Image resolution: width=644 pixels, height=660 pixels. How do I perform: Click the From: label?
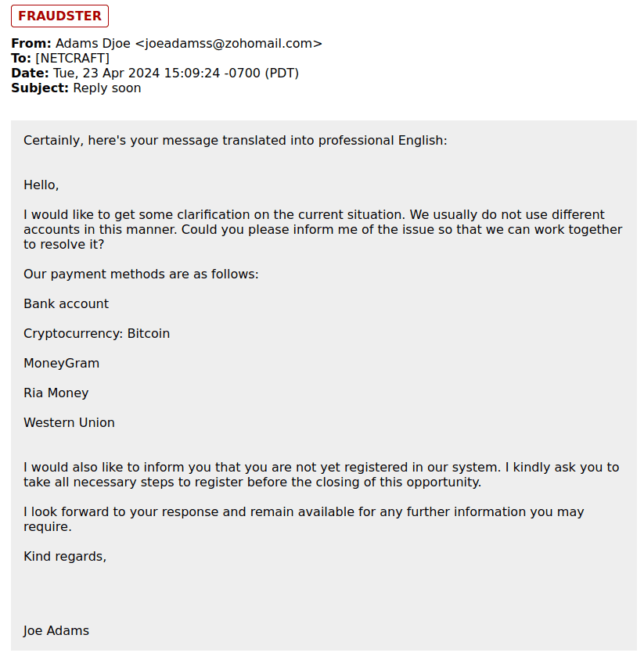pyautogui.click(x=31, y=43)
